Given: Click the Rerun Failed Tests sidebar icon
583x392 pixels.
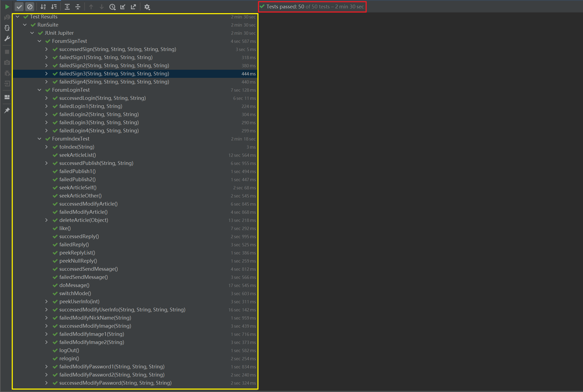Looking at the screenshot, I should pyautogui.click(x=7, y=17).
